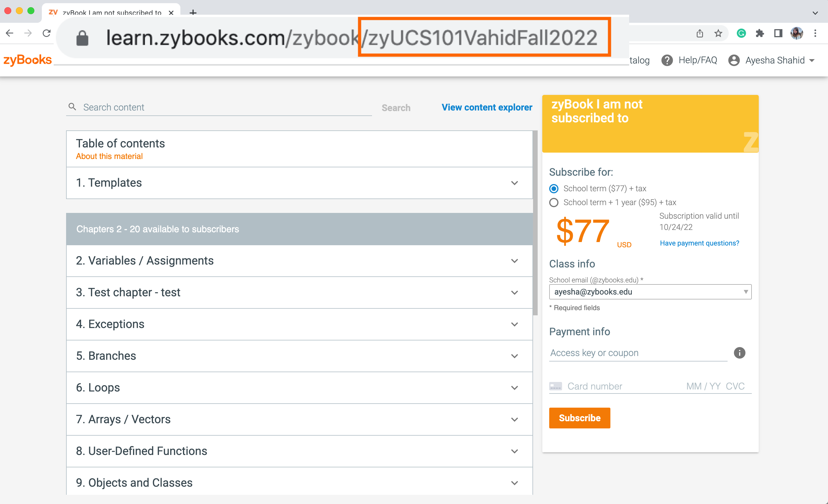Click the browser reload icon
This screenshot has height=504, width=828.
click(47, 33)
